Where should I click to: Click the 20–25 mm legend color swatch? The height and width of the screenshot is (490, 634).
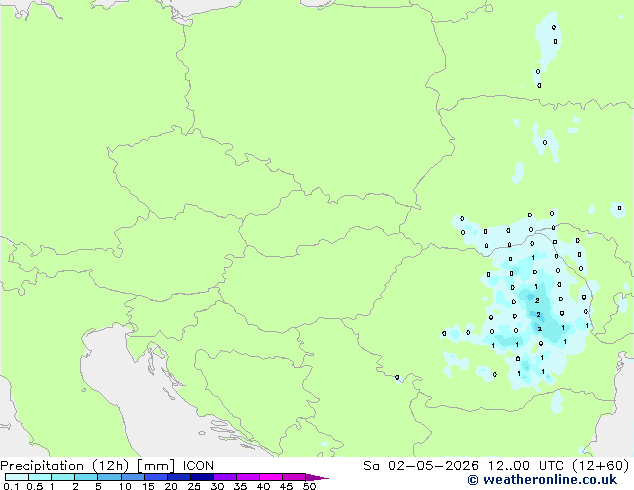click(x=179, y=477)
